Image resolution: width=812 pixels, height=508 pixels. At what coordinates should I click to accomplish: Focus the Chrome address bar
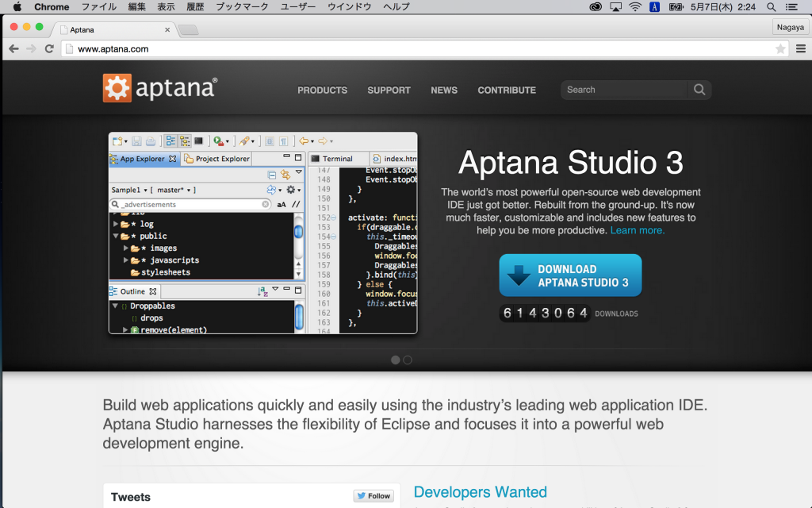click(423, 48)
